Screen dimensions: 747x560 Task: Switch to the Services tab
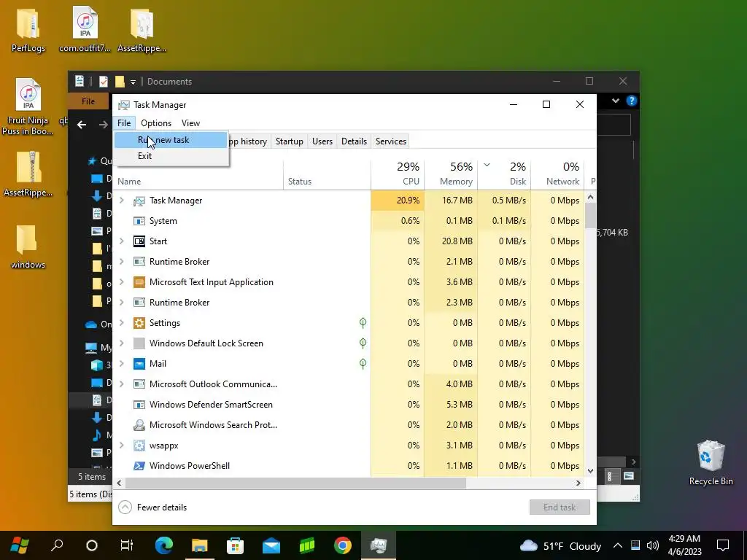(391, 141)
